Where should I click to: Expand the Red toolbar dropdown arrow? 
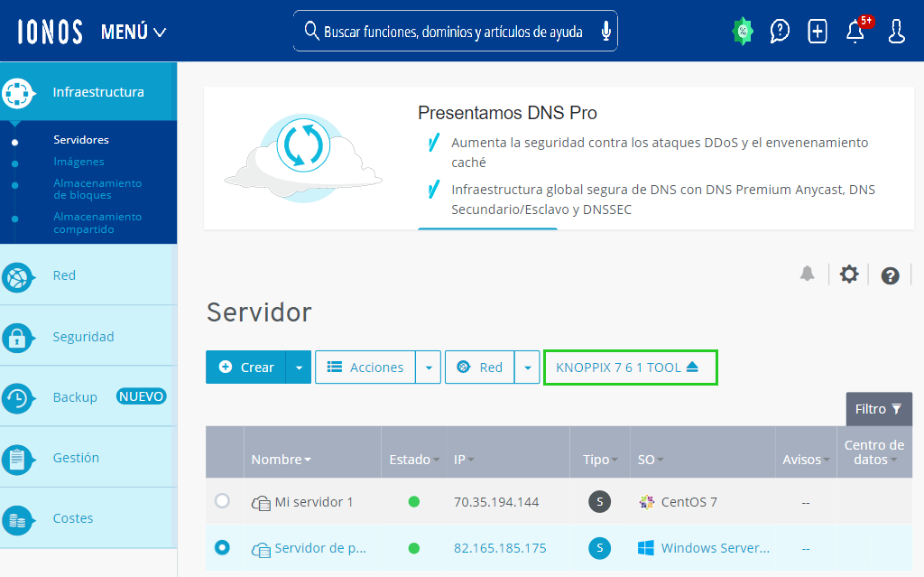tap(527, 367)
